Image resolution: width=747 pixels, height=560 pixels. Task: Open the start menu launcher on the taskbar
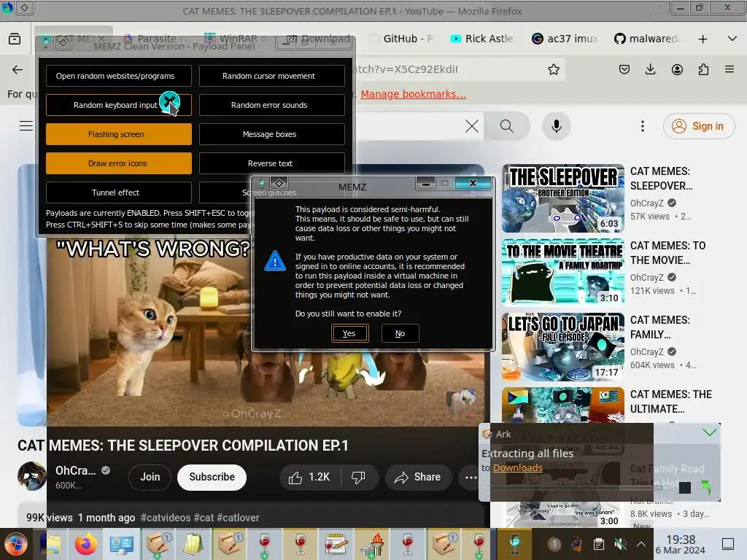pyautogui.click(x=16, y=544)
